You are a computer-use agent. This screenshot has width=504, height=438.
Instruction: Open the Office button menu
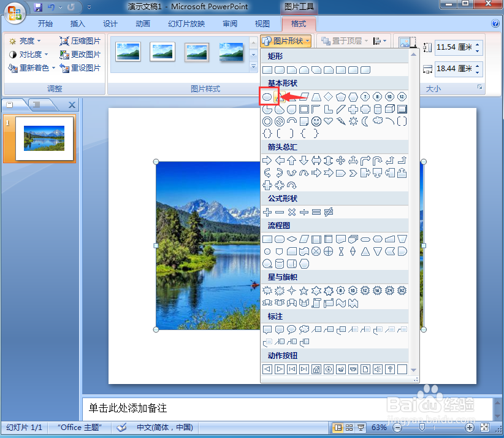point(15,13)
